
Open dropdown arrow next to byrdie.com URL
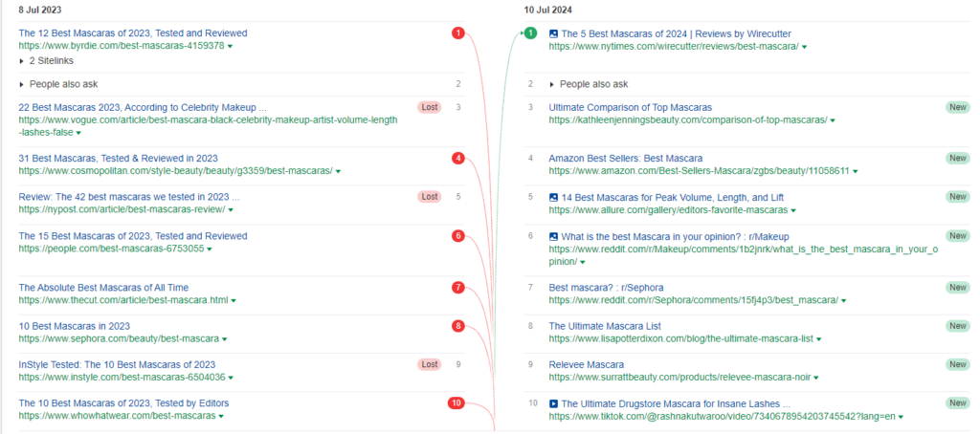(x=230, y=46)
